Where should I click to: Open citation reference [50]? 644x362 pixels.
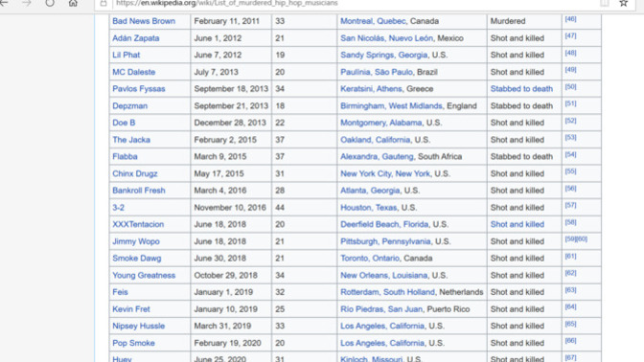click(570, 86)
